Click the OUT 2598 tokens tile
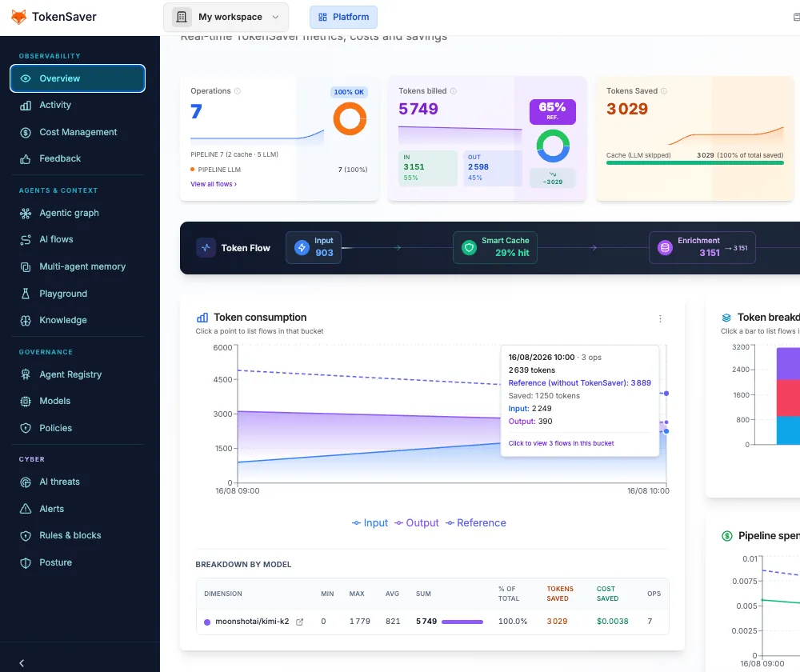 (492, 168)
